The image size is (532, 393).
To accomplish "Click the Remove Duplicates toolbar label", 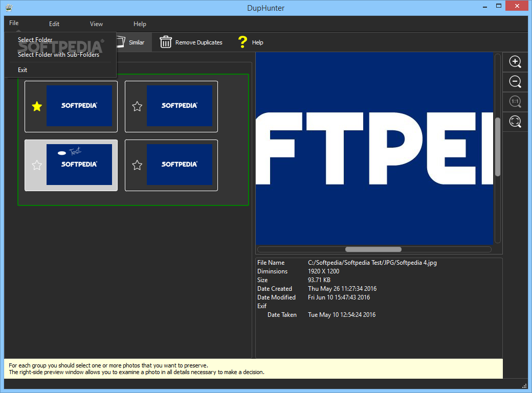I will coord(199,42).
